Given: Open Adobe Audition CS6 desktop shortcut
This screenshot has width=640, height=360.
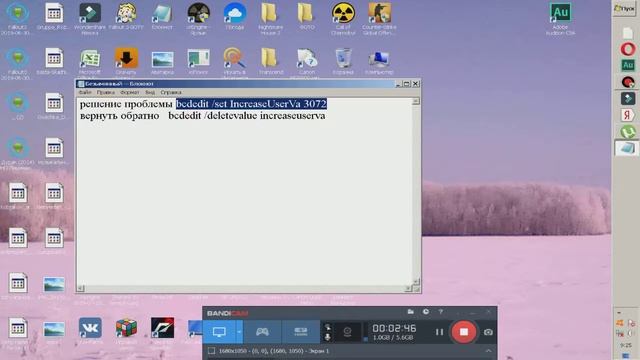Looking at the screenshot, I should 560,19.
